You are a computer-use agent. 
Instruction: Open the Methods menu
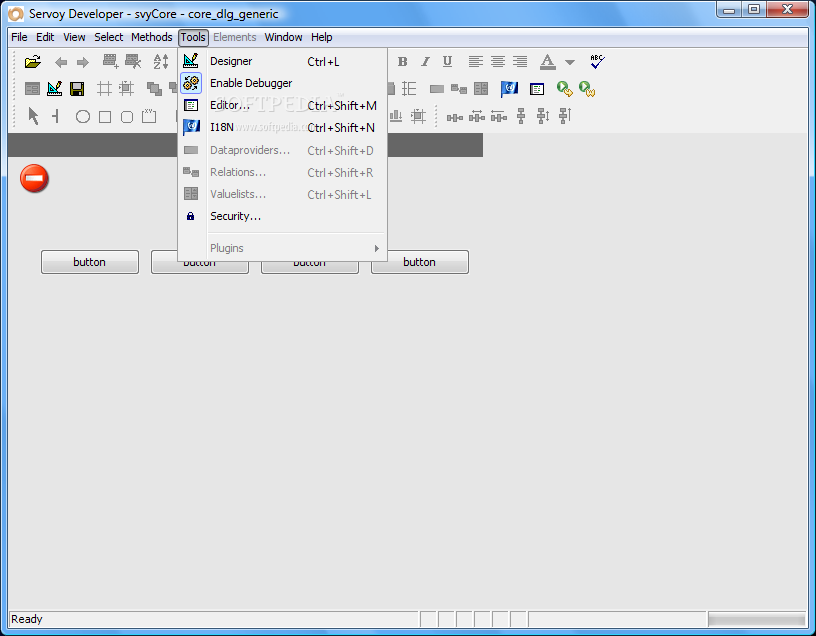(151, 37)
